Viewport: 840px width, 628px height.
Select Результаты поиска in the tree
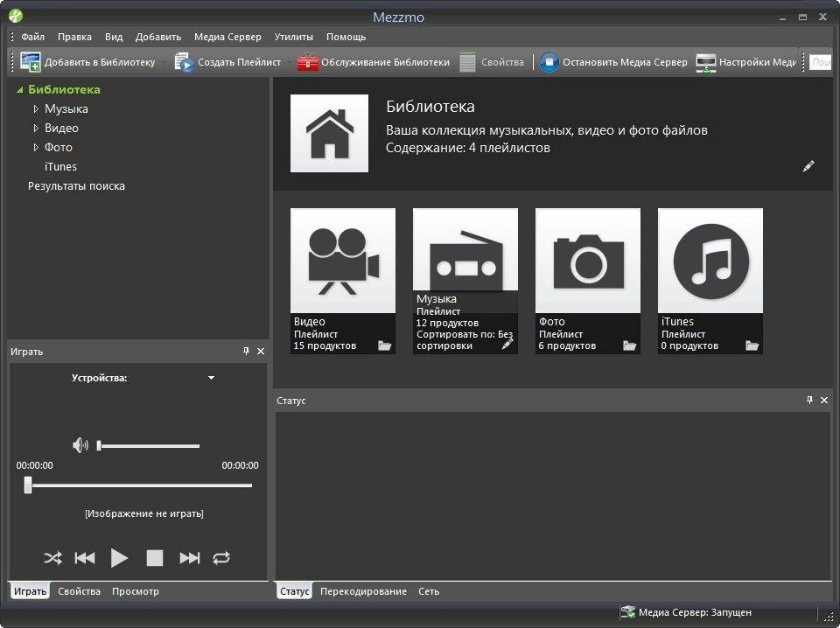(77, 185)
